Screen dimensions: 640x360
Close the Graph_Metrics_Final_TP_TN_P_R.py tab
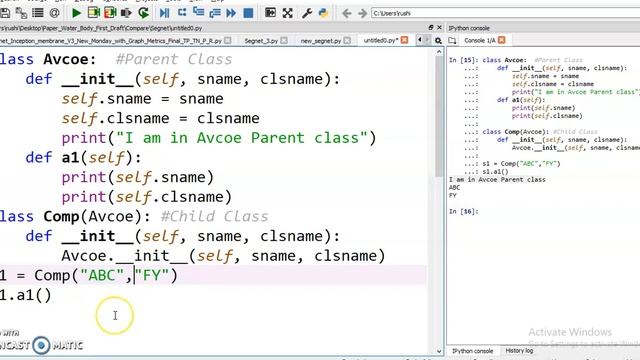[228, 40]
